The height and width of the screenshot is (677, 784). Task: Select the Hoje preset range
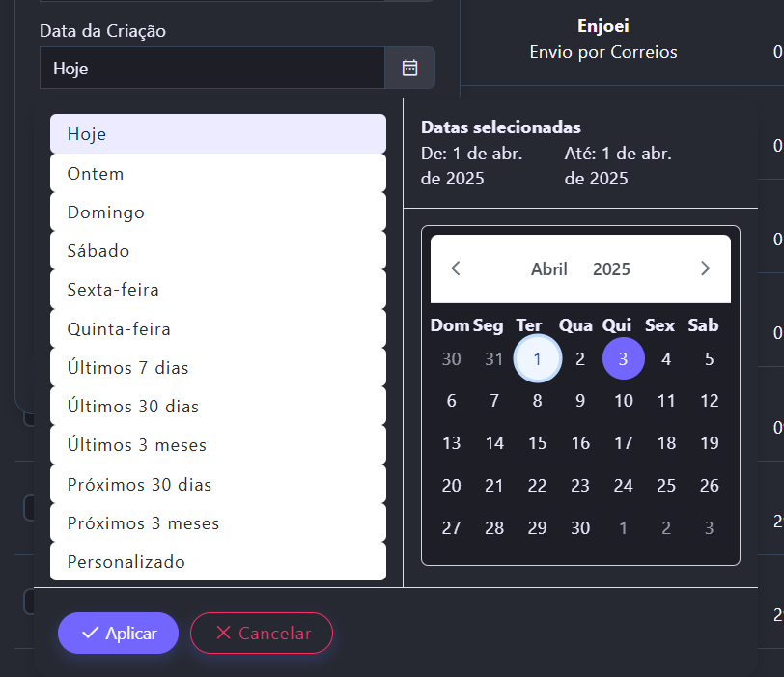coord(218,134)
